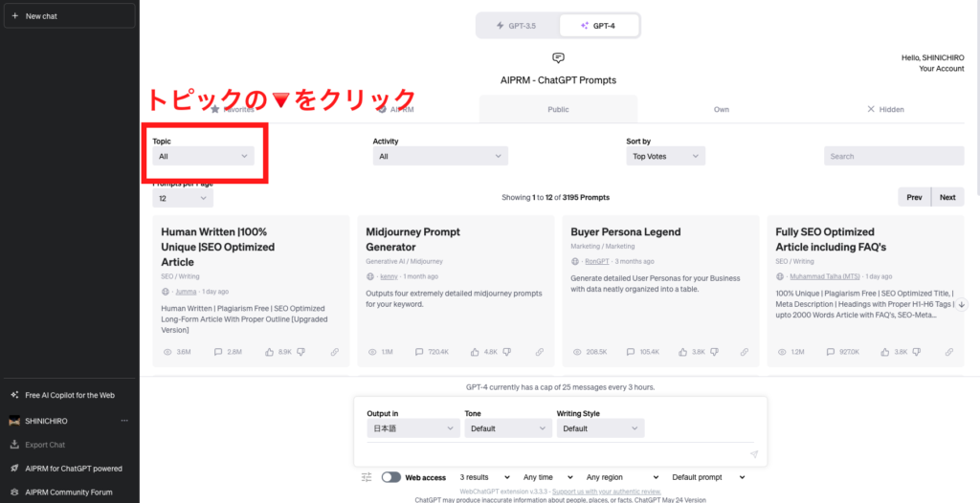Expand the Topic dropdown
Viewport: 980px width, 503px height.
tap(203, 156)
